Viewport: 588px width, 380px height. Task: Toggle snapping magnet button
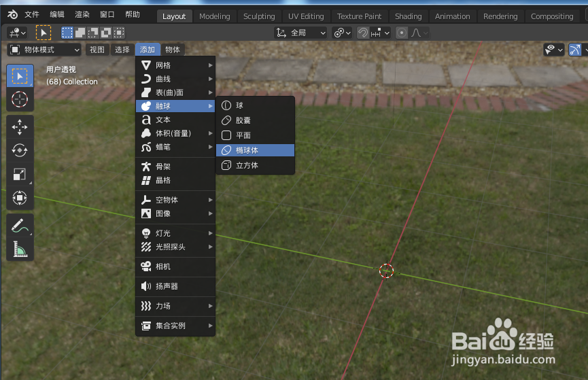coord(362,33)
